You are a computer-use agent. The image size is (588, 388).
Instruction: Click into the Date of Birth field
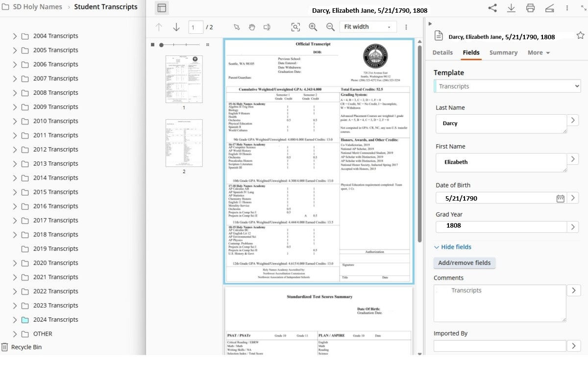click(x=495, y=198)
